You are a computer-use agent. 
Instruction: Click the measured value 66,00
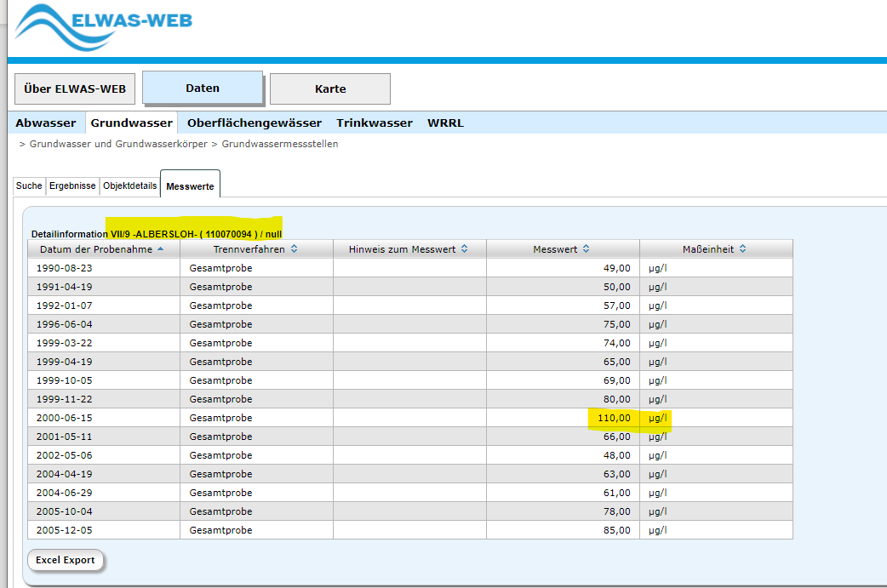616,436
